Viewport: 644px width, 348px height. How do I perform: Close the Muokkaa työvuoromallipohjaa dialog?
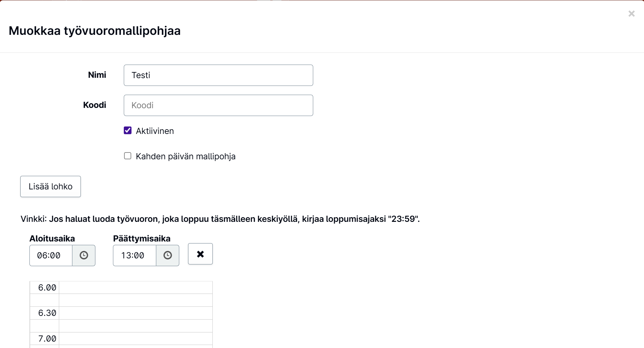[631, 14]
